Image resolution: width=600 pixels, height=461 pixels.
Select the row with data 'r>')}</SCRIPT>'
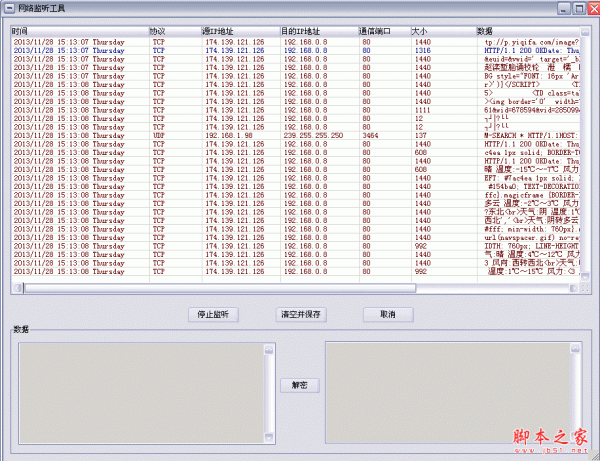pyautogui.click(x=296, y=85)
